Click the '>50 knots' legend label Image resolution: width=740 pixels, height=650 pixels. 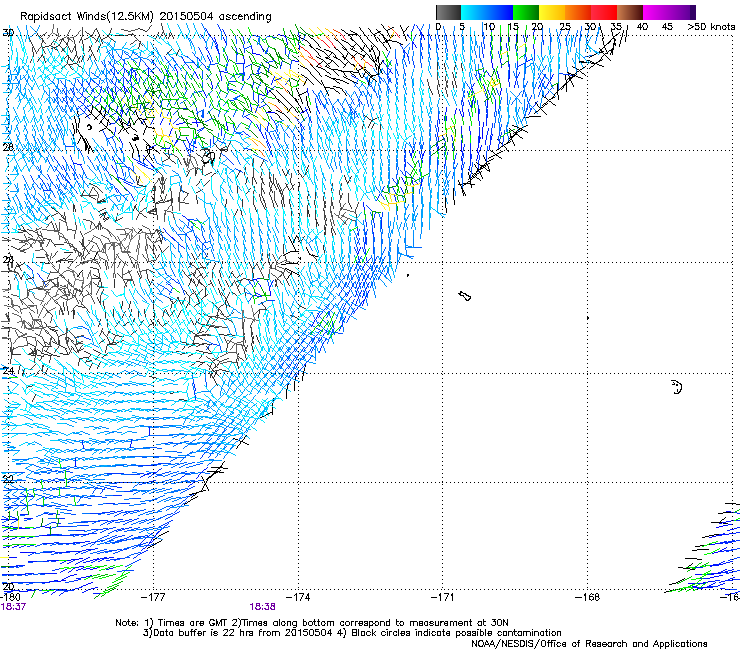tap(711, 26)
